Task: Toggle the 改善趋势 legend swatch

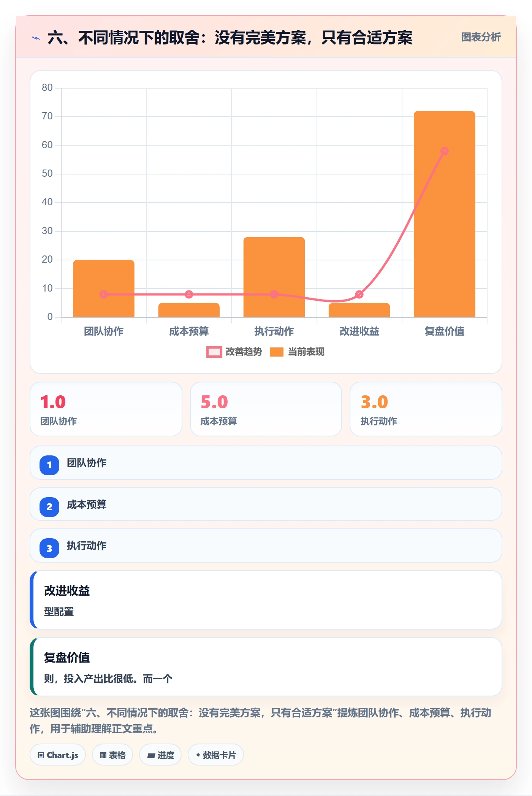Action: [214, 352]
